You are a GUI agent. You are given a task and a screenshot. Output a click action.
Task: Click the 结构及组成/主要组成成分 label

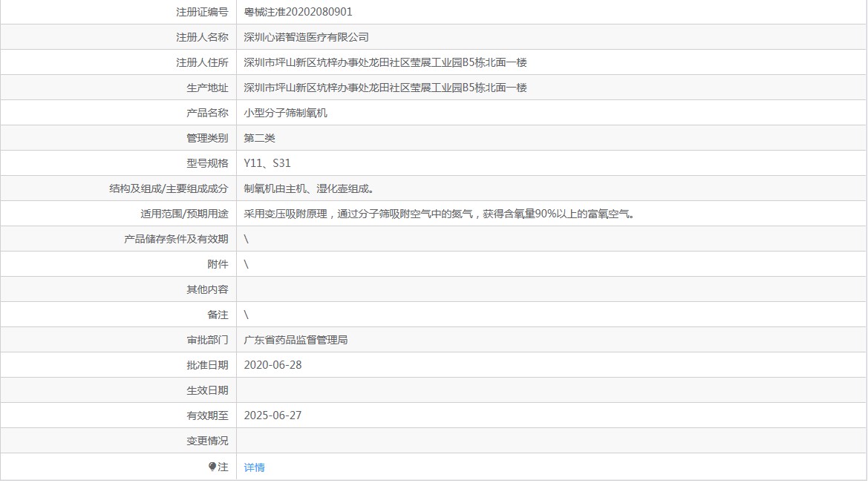coord(169,188)
